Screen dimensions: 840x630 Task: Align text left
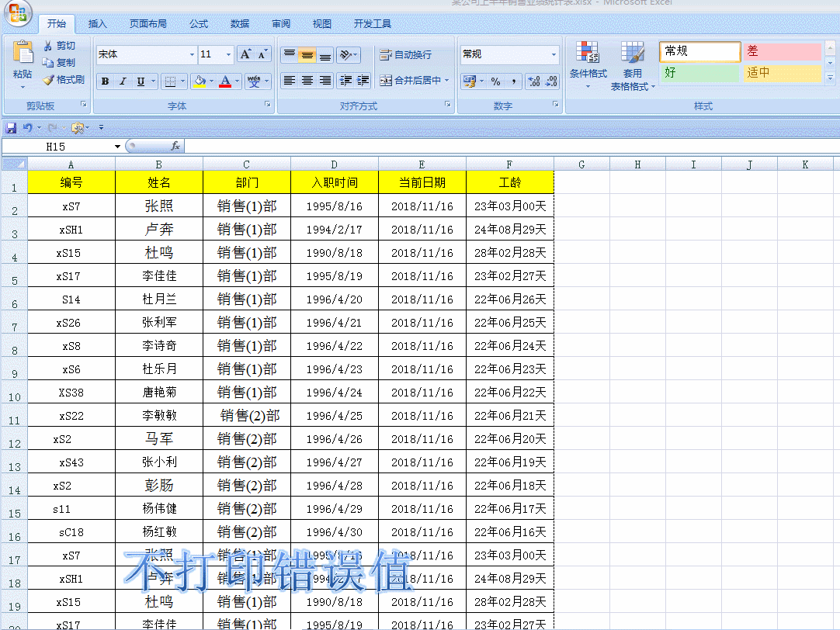290,80
